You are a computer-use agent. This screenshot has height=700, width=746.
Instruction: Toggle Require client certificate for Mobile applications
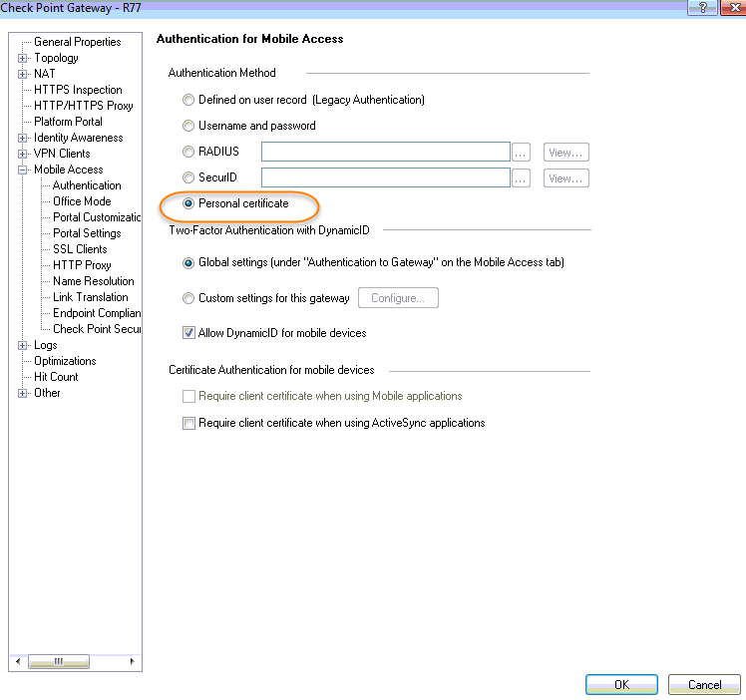(x=188, y=396)
